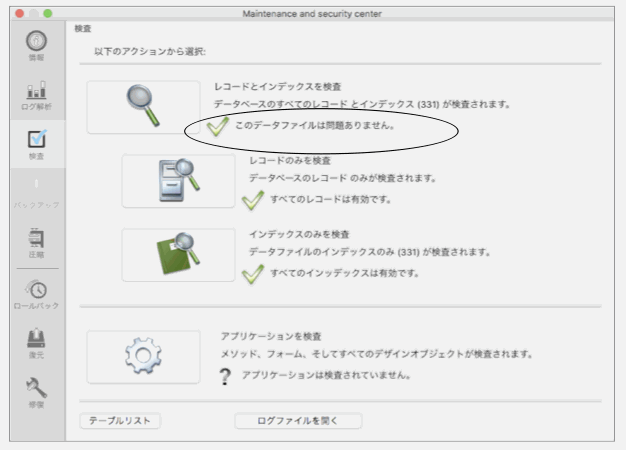626x450 pixels.
Task: Open the テーブルリスト table list
Action: click(x=120, y=421)
